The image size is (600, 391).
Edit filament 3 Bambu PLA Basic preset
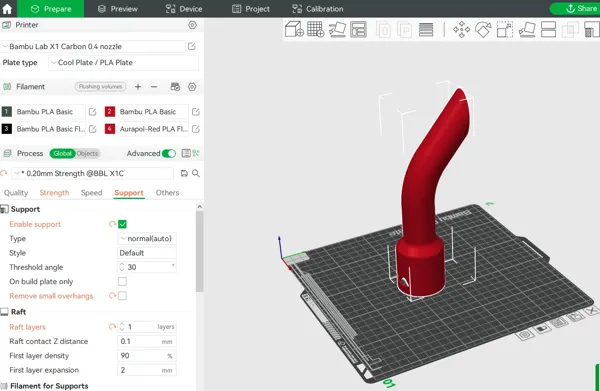(93, 129)
